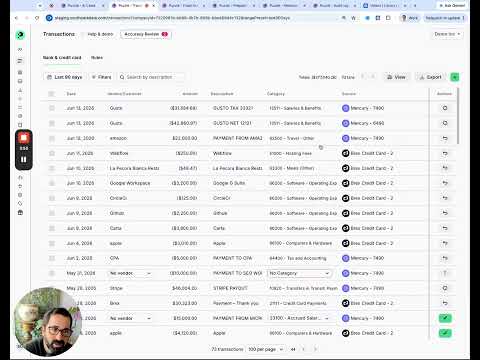The width and height of the screenshot is (480, 360).
Task: Click the site info icon in the address bar
Action: [49, 18]
